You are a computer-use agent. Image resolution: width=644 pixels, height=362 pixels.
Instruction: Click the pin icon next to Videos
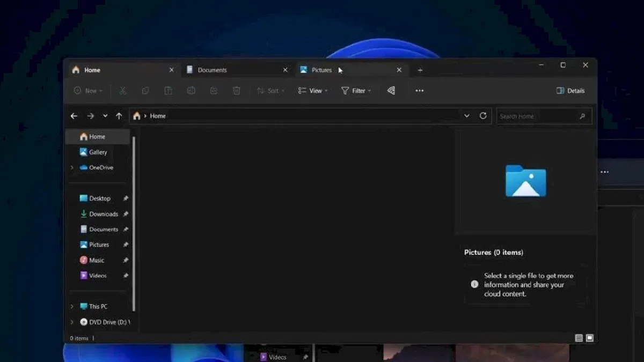(126, 276)
